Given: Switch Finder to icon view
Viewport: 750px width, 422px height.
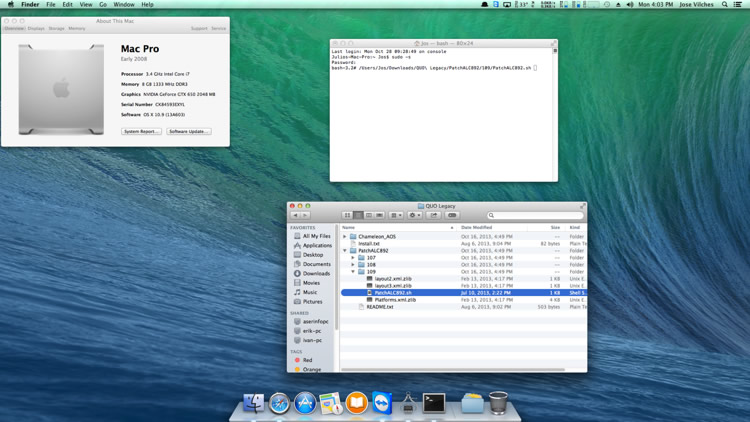Looking at the screenshot, I should pos(348,215).
